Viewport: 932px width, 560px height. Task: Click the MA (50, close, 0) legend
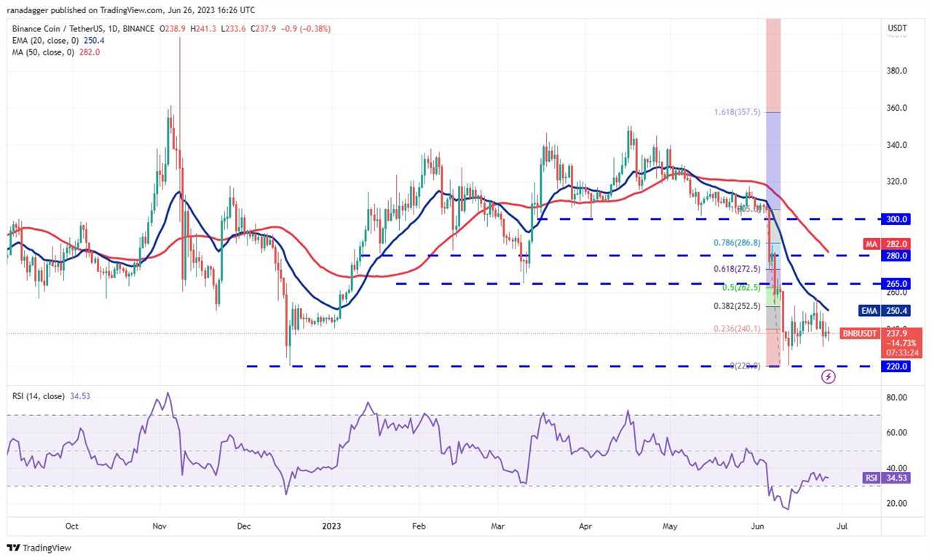tap(55, 52)
